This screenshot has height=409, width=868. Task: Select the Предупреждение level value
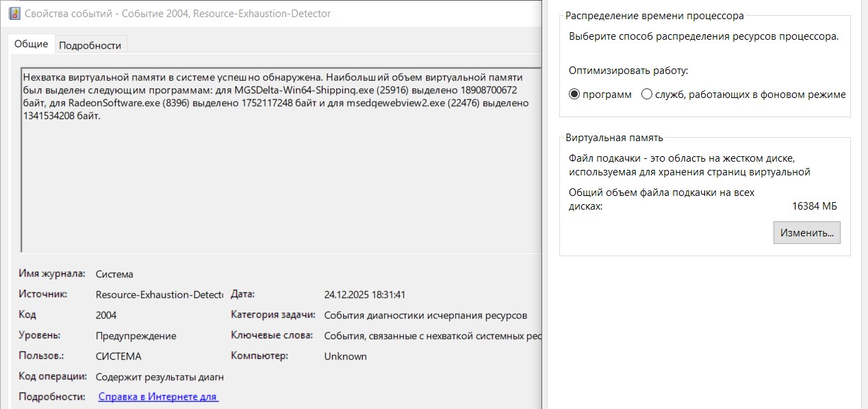click(x=136, y=336)
